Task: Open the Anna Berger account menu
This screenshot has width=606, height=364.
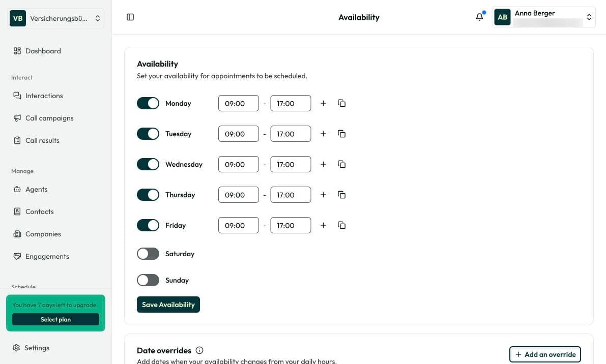Action: pyautogui.click(x=543, y=17)
